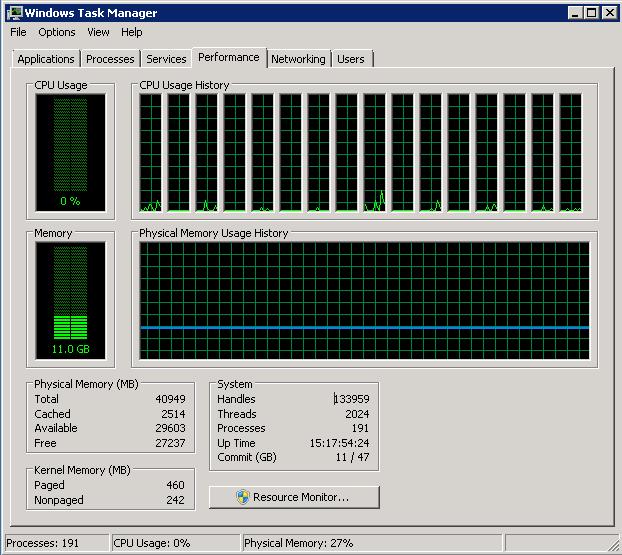Click the Task Manager title bar icon
622x555 pixels.
[x=14, y=13]
